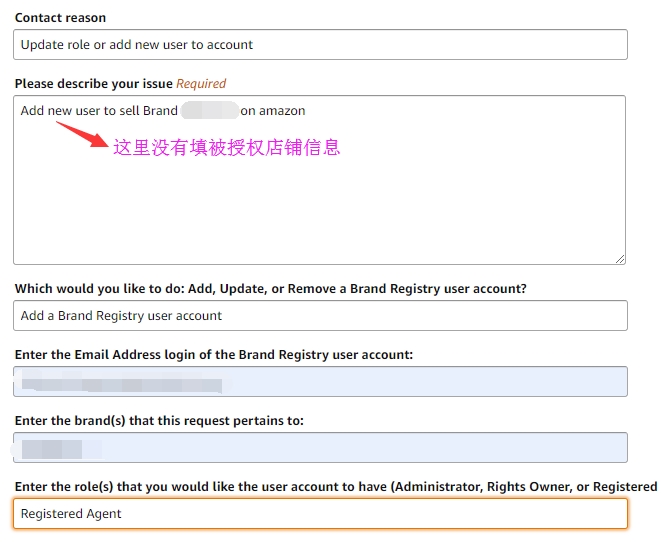This screenshot has width=661, height=553.
Task: Click the 'Contact reason' label
Action: coord(60,18)
